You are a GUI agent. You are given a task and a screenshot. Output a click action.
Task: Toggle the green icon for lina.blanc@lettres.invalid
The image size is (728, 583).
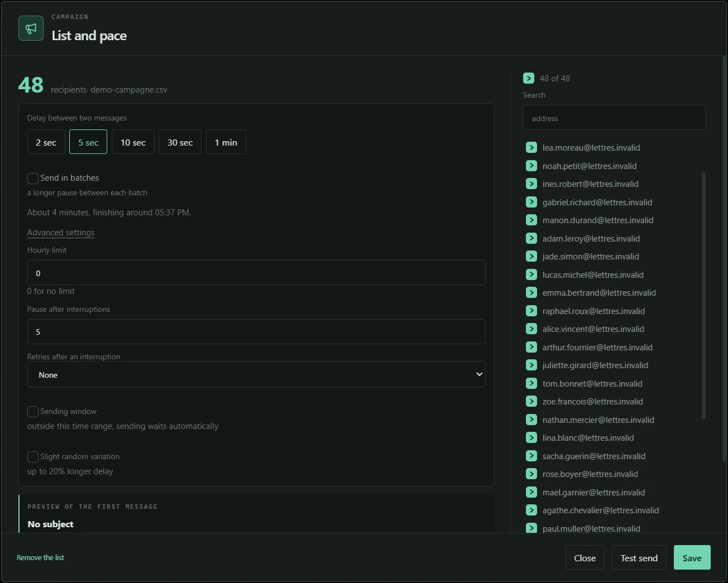click(x=531, y=437)
